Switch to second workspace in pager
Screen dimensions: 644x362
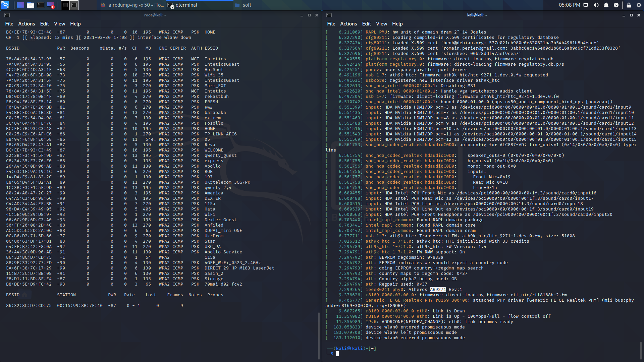pos(74,5)
